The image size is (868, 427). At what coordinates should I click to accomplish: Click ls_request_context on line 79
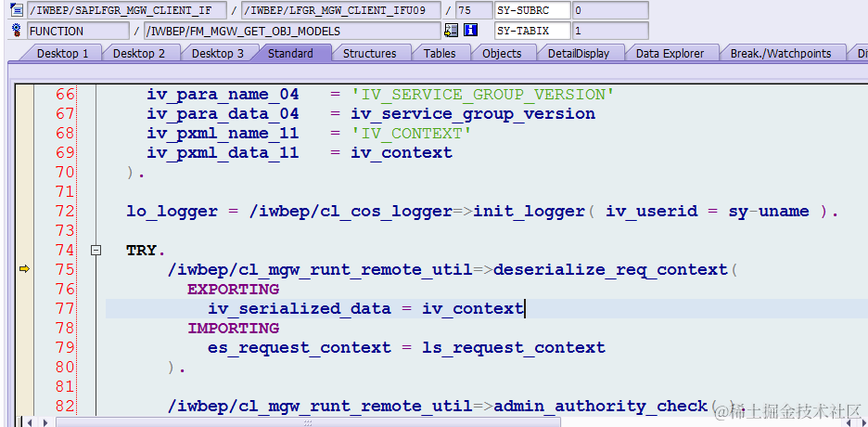point(514,348)
